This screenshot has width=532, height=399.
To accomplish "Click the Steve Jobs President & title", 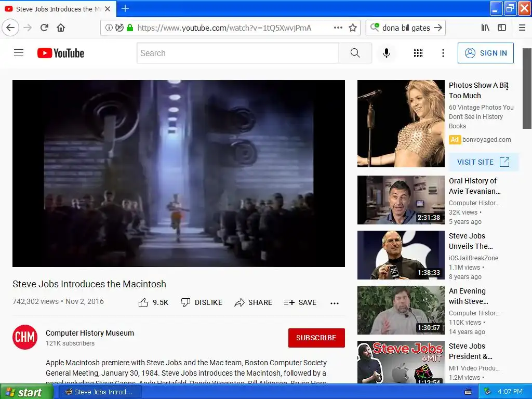I will click(x=470, y=351).
